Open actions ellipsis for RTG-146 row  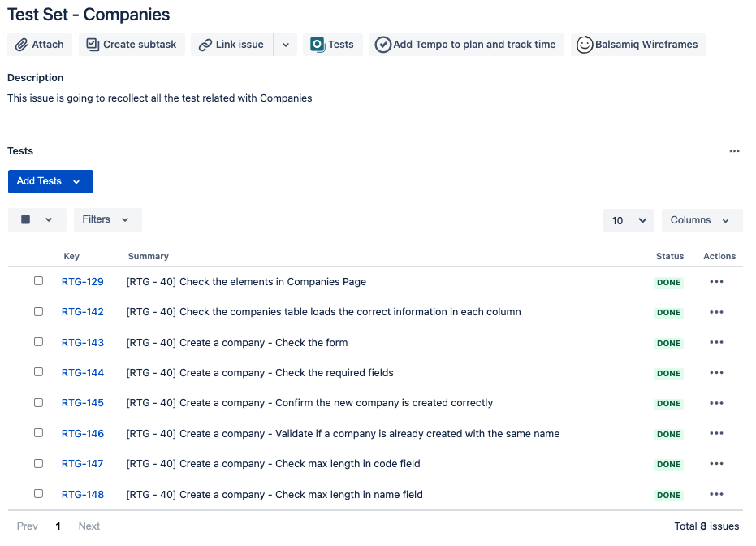click(x=716, y=433)
